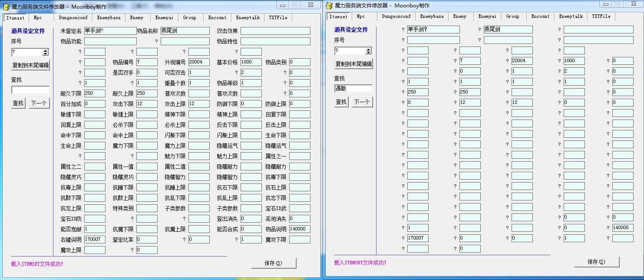
Task: Open Enemytalk tab in left window
Action: click(x=248, y=18)
